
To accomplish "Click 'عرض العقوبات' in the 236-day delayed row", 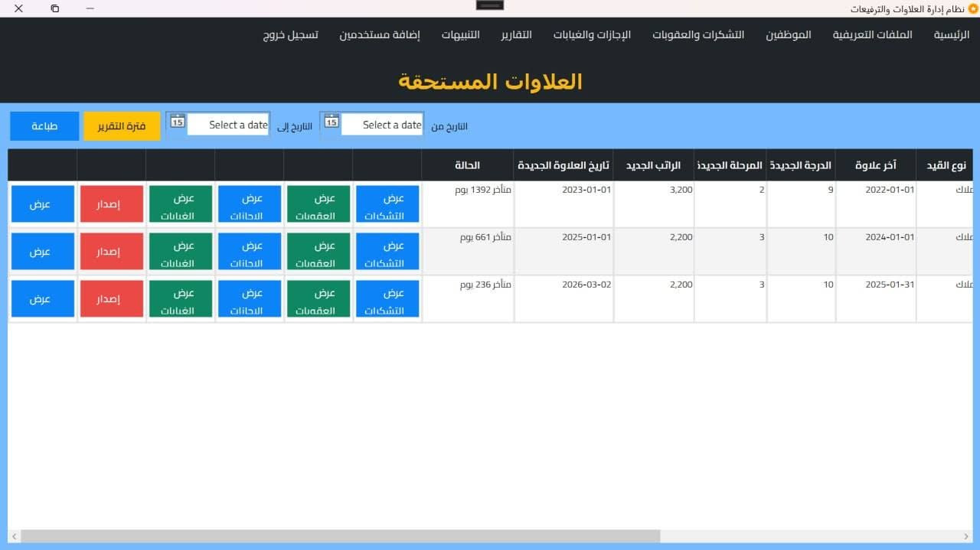I will tap(318, 299).
